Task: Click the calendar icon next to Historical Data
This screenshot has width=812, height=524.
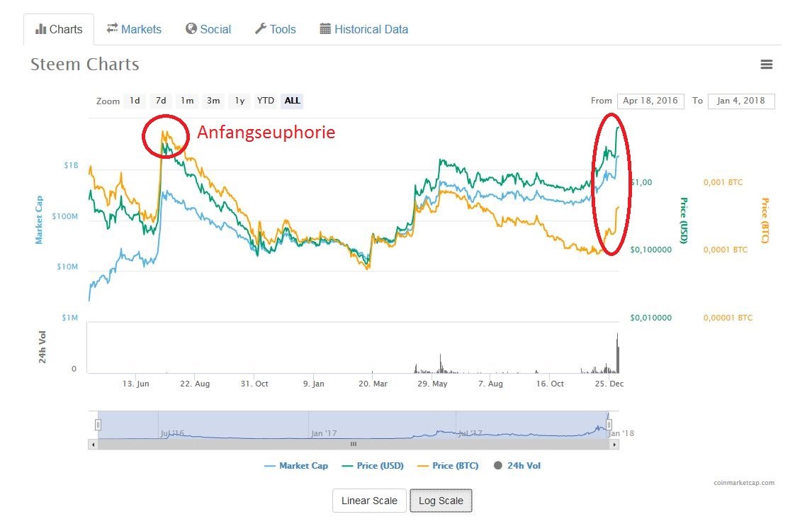Action: pyautogui.click(x=325, y=28)
